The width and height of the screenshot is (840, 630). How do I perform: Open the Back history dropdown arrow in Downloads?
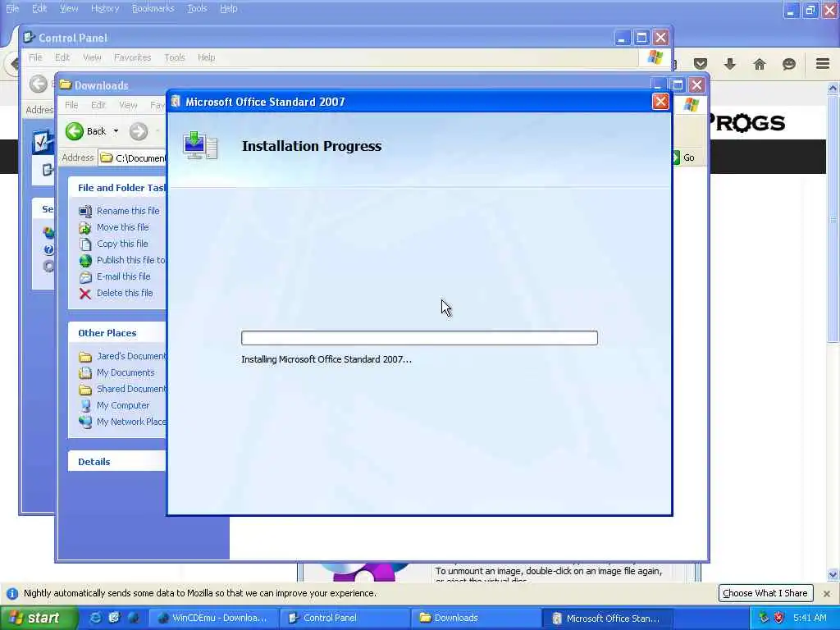coord(116,131)
